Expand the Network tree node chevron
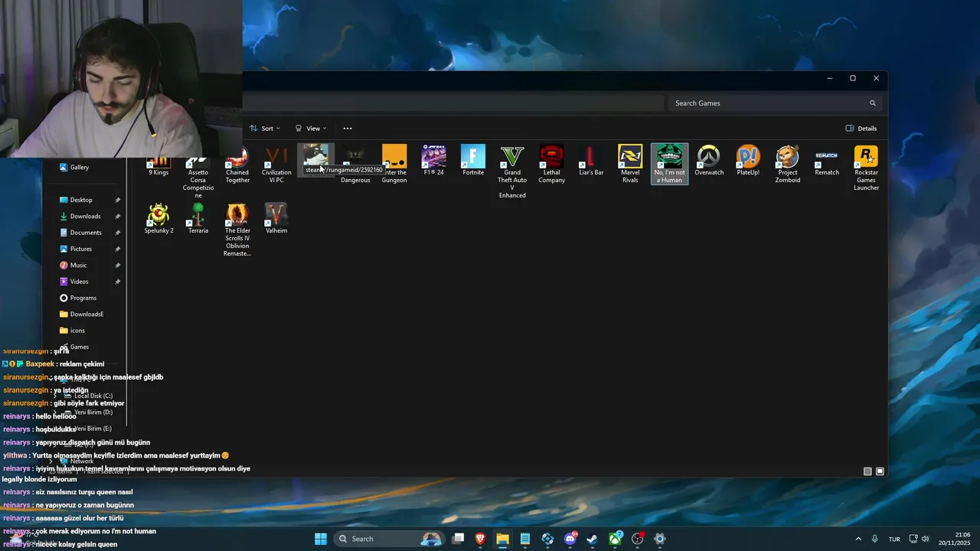This screenshot has width=980, height=551. pos(51,461)
